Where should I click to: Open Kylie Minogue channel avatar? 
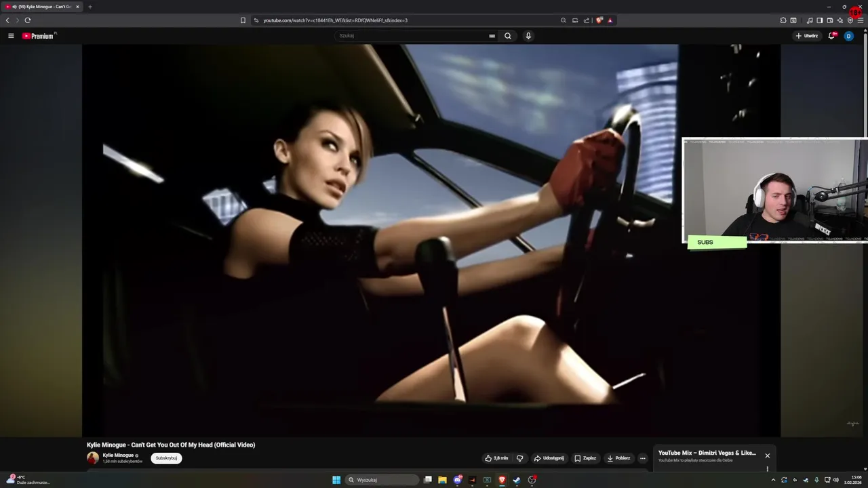[x=93, y=458]
